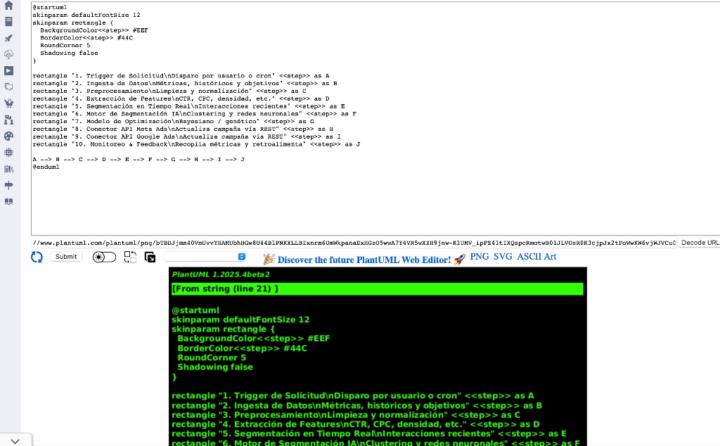
Task: Click editor line 'BackgroundColor<<step>> #EEF'
Action: 94,30
